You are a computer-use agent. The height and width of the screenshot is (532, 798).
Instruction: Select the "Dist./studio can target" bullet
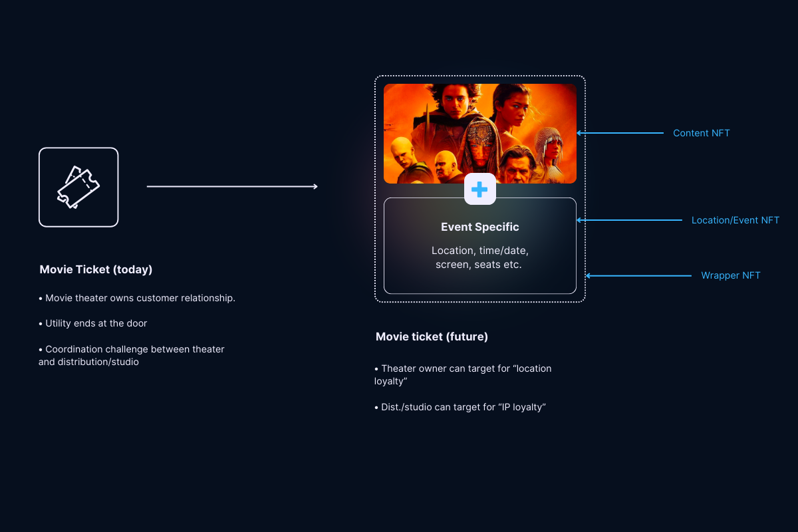pos(460,406)
